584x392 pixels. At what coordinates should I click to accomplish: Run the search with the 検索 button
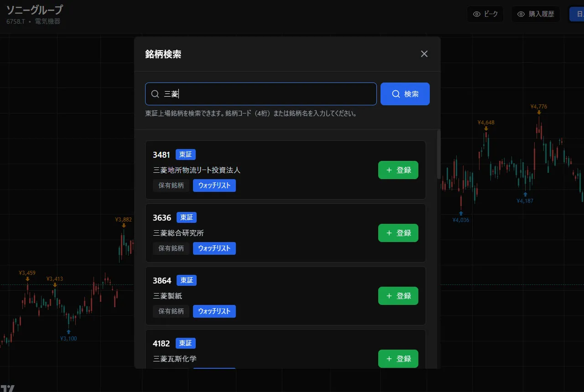pos(405,94)
